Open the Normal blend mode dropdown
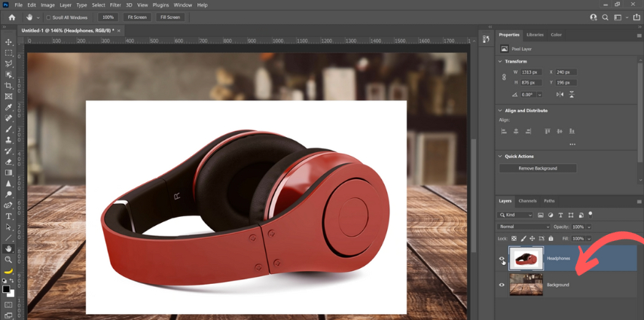This screenshot has width=644, height=320. 523,227
